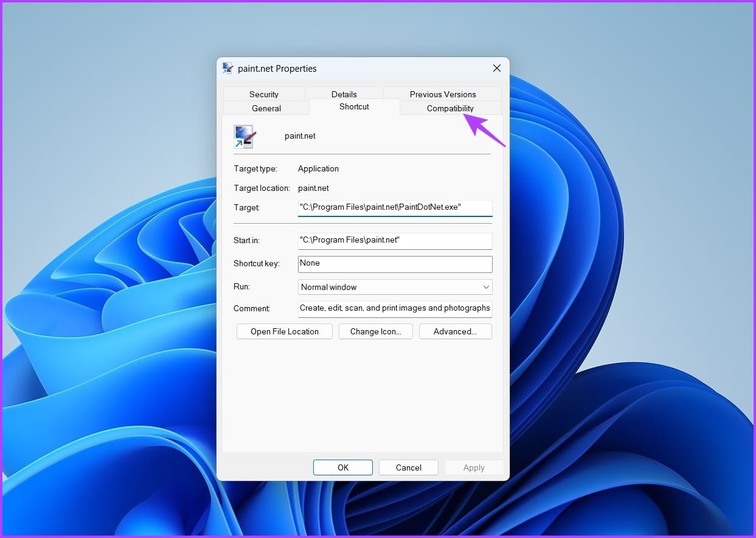Open the Run mode dropdown
Viewport: 756px width, 538px height.
(395, 286)
